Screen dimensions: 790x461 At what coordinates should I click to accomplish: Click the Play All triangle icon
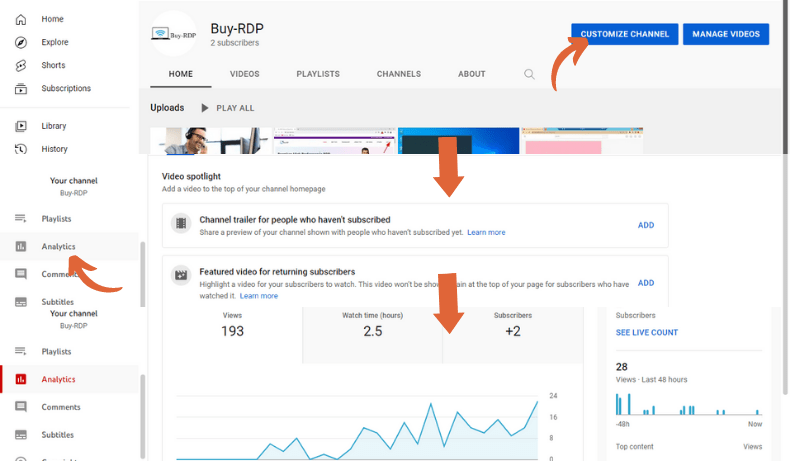coord(205,108)
